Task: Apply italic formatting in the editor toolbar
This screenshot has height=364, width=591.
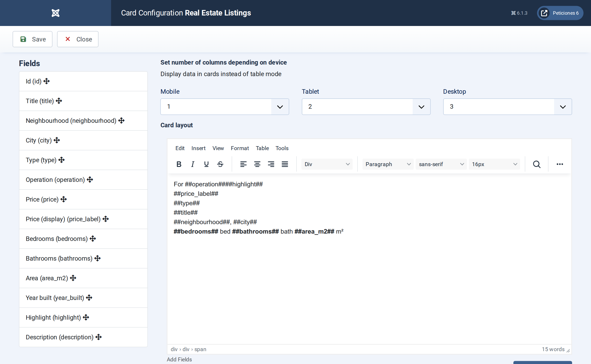Action: pyautogui.click(x=193, y=164)
